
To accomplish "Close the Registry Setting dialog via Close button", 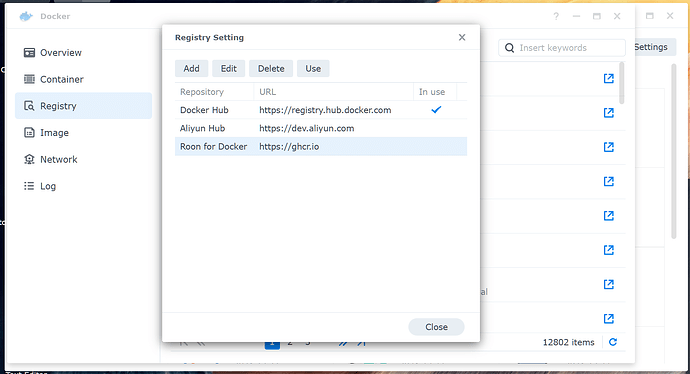I will click(436, 327).
